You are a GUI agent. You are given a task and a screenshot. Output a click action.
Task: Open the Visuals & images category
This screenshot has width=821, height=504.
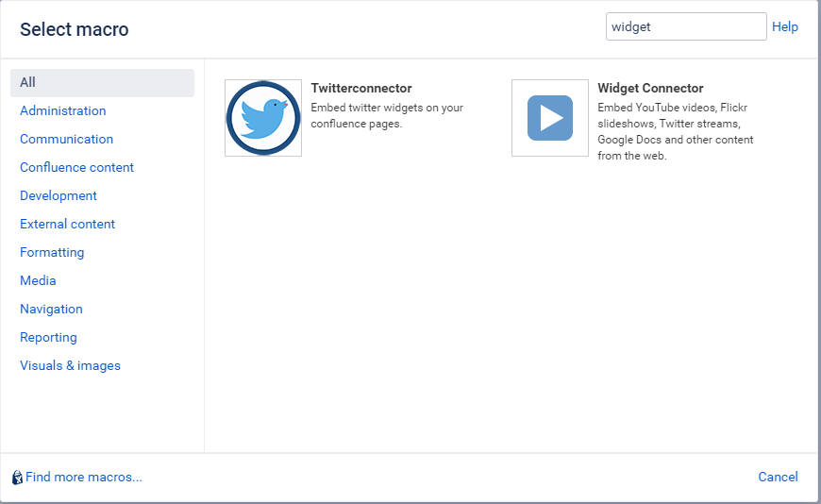tap(70, 365)
